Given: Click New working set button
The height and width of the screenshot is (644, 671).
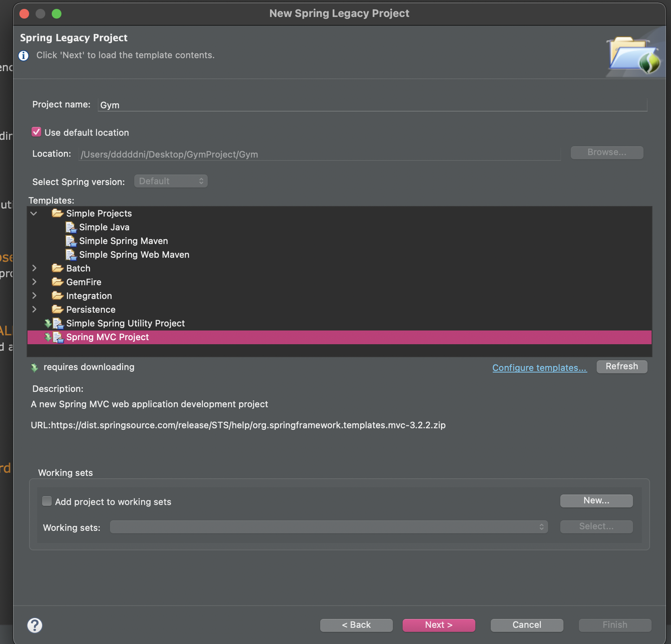Looking at the screenshot, I should tap(597, 501).
